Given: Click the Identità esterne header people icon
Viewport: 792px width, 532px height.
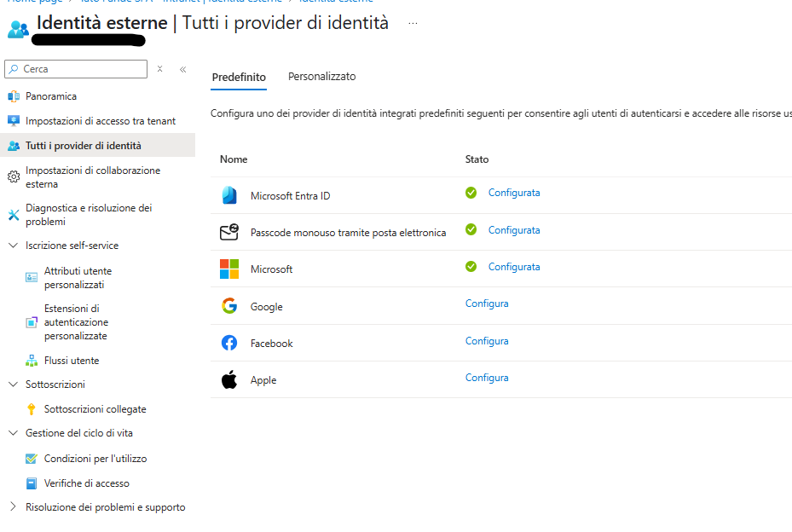Looking at the screenshot, I should coord(18,29).
